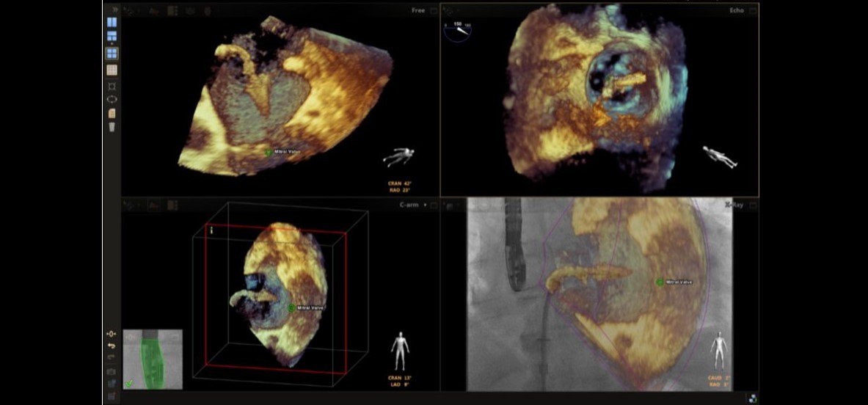This screenshot has height=405, width=868.
Task: Click the trash bin icon in sidebar
Action: coord(112,127)
